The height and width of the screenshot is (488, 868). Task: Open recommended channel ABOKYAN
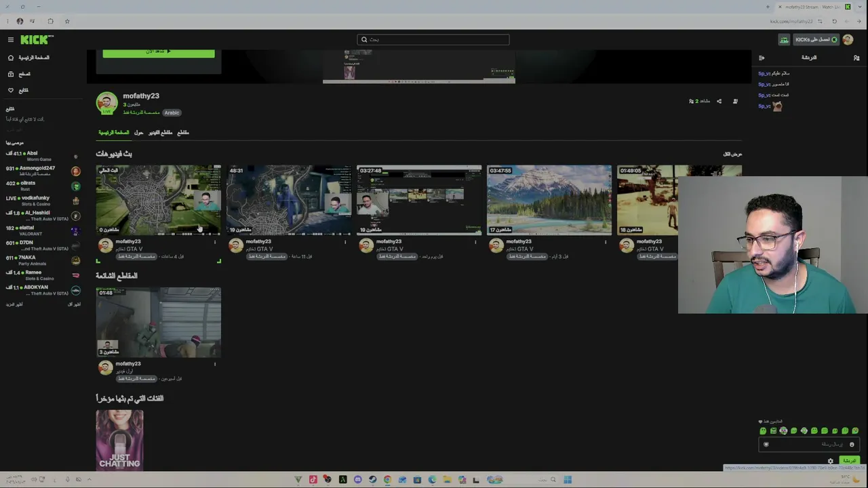(x=43, y=290)
